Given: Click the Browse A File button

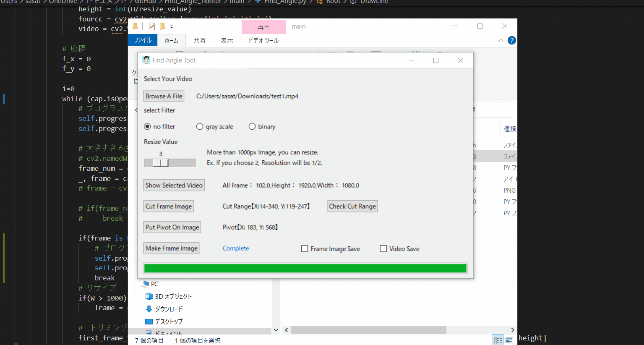Looking at the screenshot, I should (164, 96).
